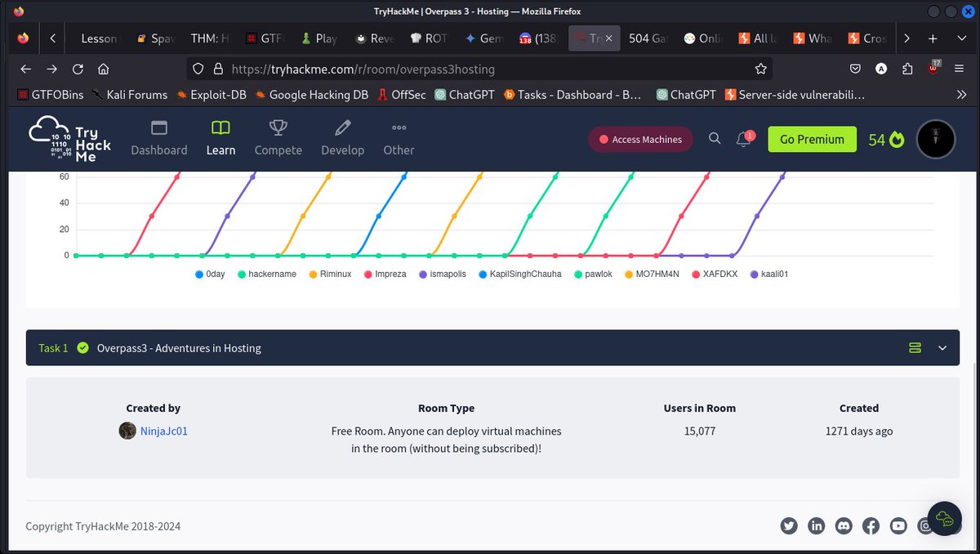Open the uBlock extension icon showing 17

coord(933,68)
